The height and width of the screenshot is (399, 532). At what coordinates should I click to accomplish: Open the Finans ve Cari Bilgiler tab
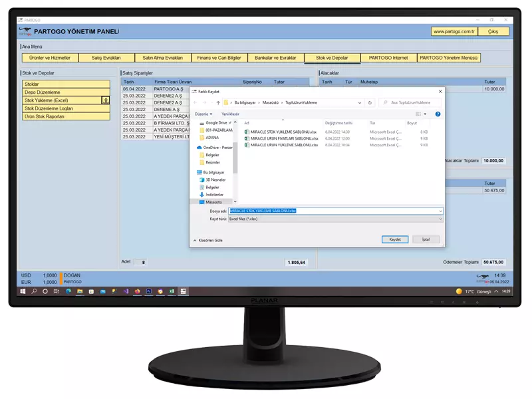pyautogui.click(x=219, y=58)
